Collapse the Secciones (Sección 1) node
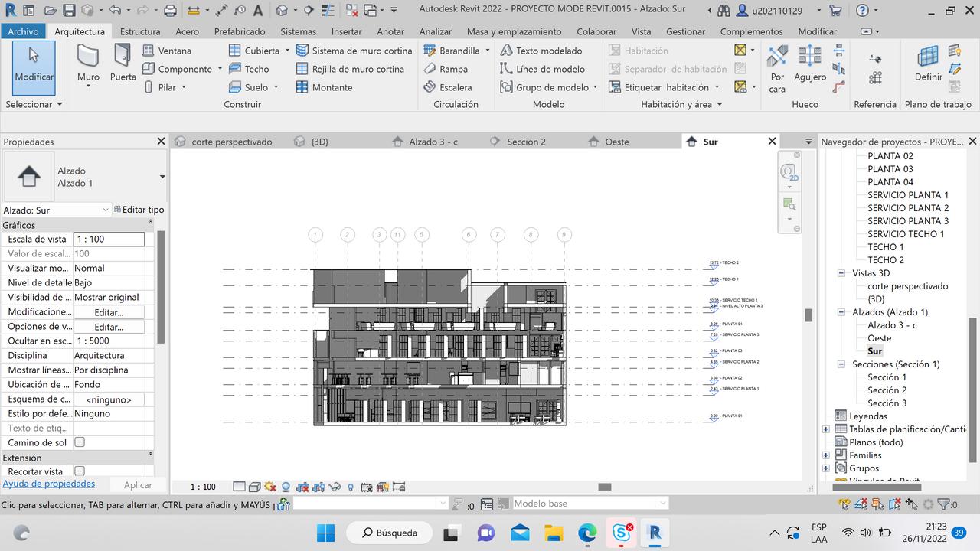This screenshot has width=980, height=551. [x=842, y=364]
